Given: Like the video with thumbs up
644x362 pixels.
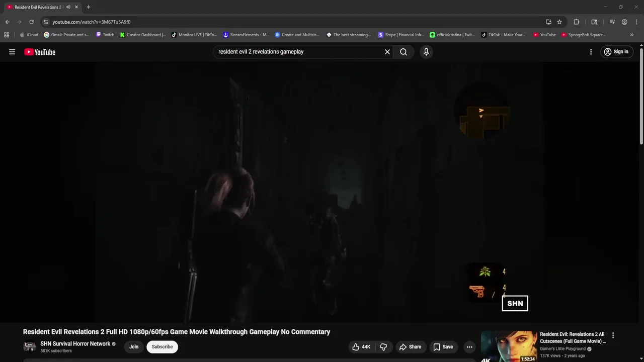Looking at the screenshot, I should point(361,347).
